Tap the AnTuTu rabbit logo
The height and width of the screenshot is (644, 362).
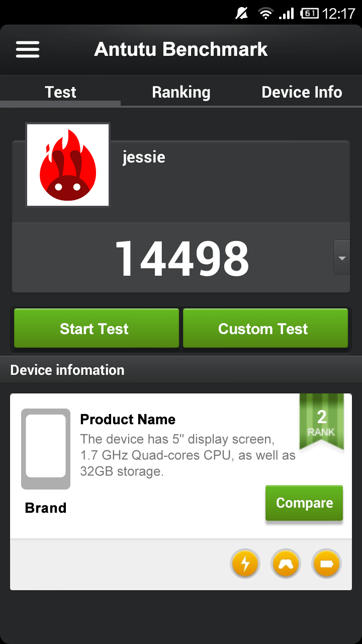[67, 164]
